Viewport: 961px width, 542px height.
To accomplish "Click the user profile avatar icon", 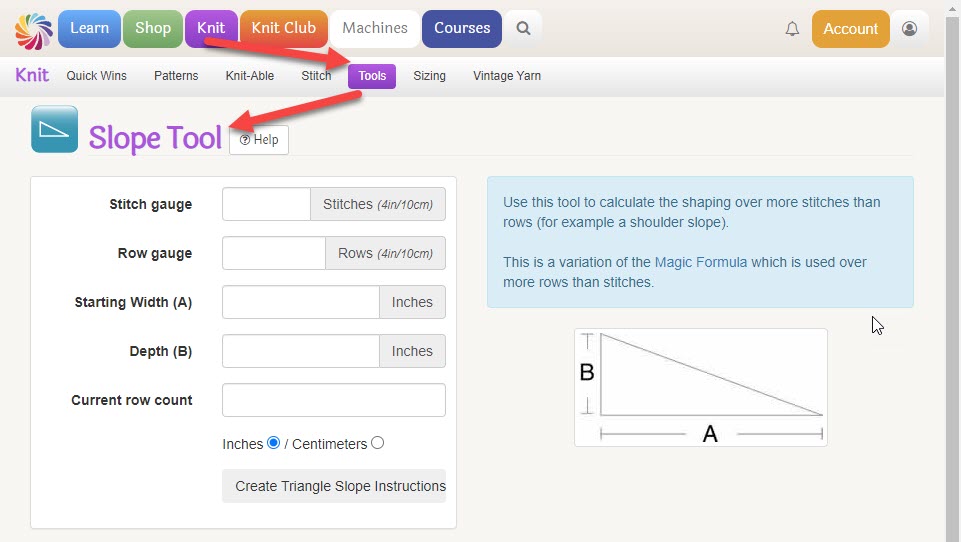I will click(x=910, y=29).
